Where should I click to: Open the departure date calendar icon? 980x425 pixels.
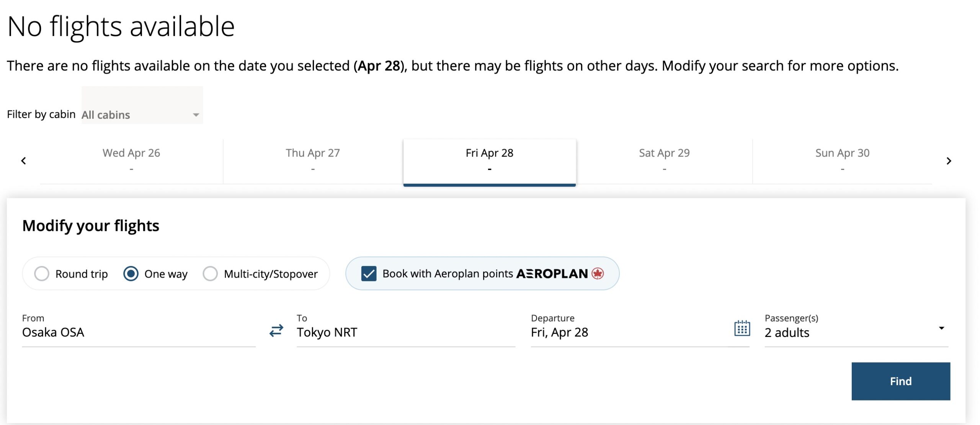[x=742, y=329]
